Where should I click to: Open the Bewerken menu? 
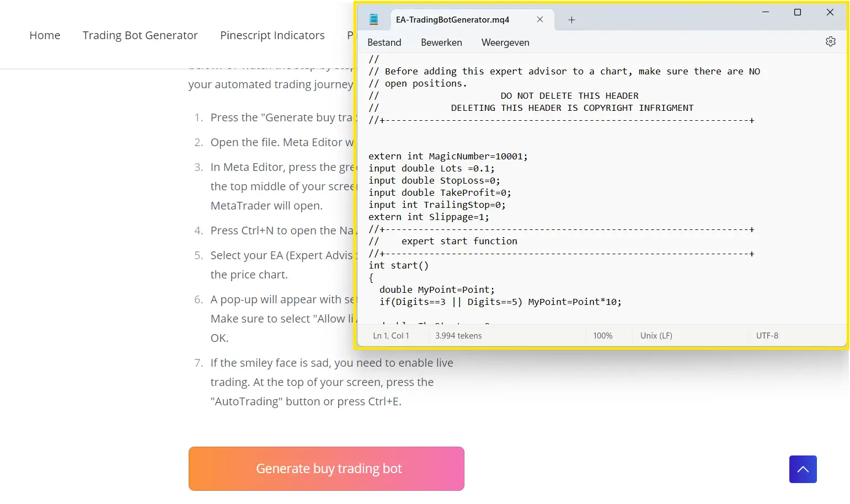tap(441, 42)
